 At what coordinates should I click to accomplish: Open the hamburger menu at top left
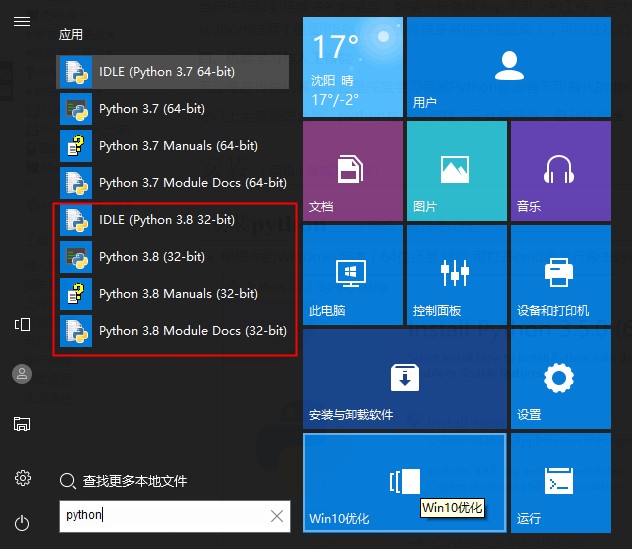click(22, 21)
